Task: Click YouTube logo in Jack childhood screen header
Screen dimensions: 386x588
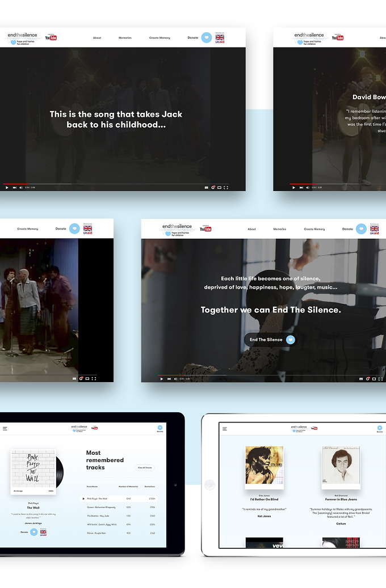Action: point(51,38)
